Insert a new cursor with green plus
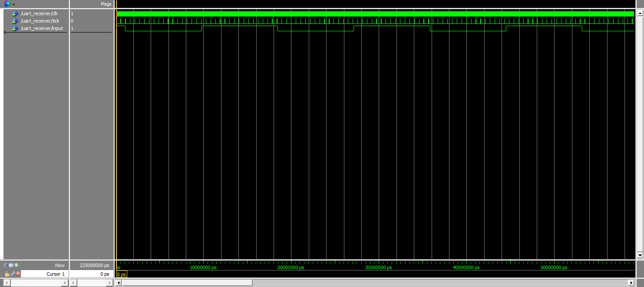Screen dimensions: 644x287 [17, 265]
